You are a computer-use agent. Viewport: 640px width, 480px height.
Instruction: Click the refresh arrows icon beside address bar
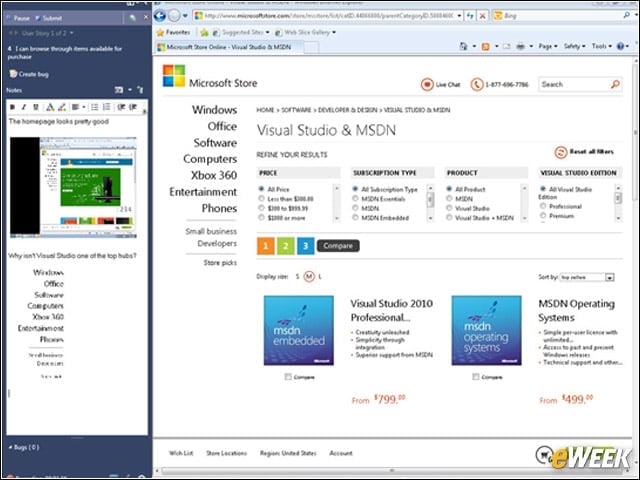471,16
